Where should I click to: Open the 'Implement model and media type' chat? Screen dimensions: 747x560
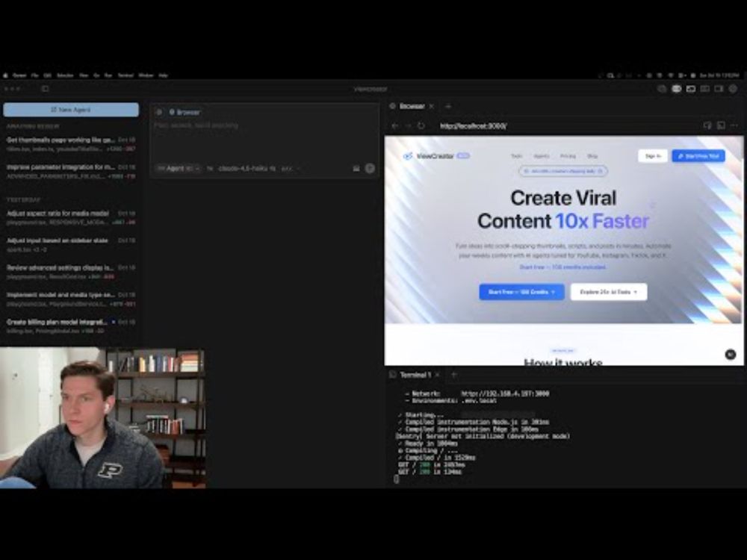[71, 299]
